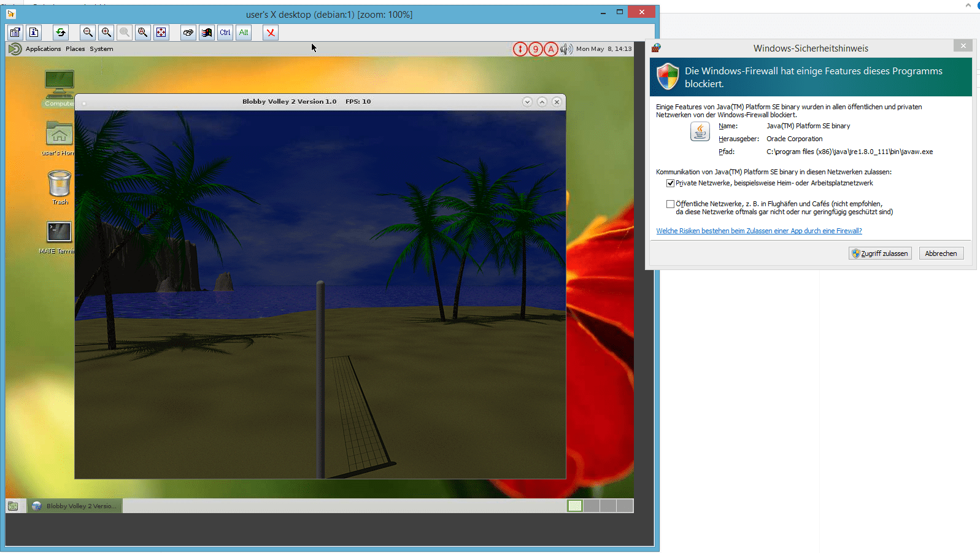Click the Oracle Corporation publisher text
This screenshot has height=553, width=980.
point(794,139)
